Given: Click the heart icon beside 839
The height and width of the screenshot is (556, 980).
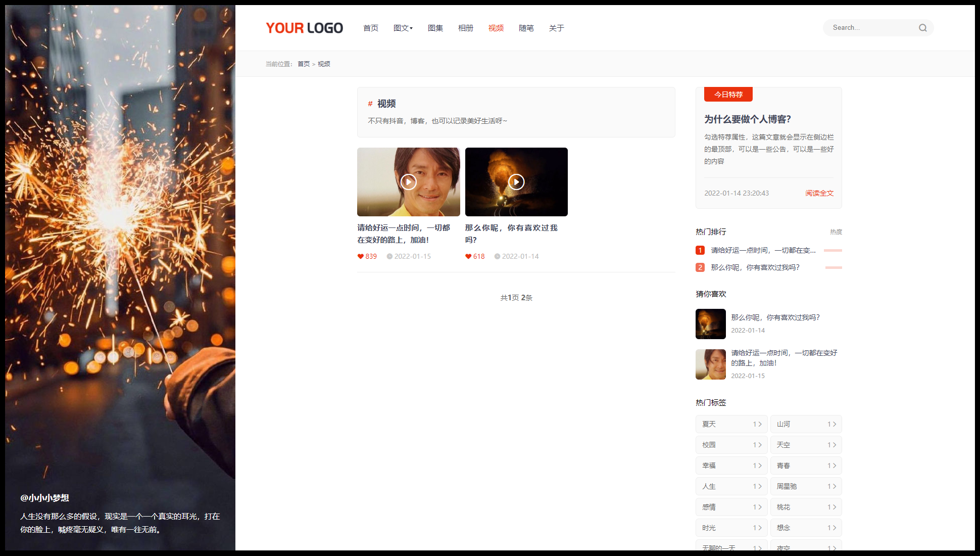Looking at the screenshot, I should pos(361,256).
